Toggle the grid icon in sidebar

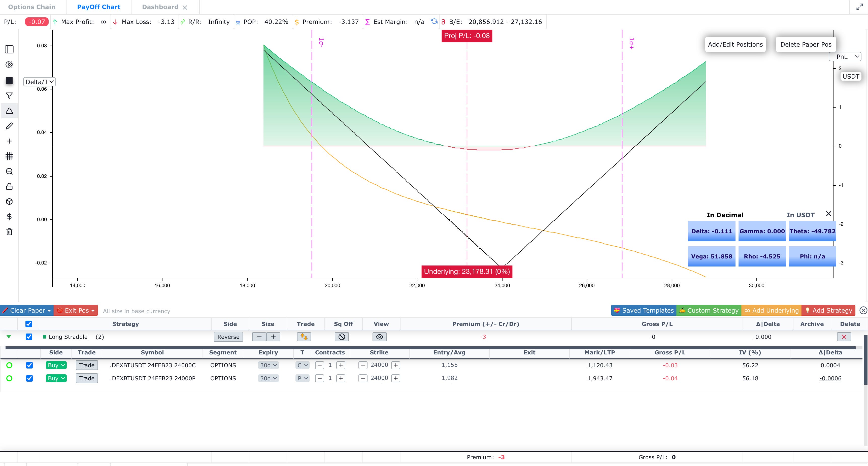coord(9,156)
